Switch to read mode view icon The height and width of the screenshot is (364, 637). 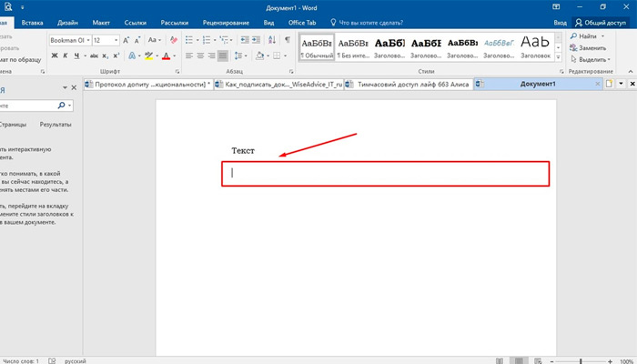click(500, 360)
